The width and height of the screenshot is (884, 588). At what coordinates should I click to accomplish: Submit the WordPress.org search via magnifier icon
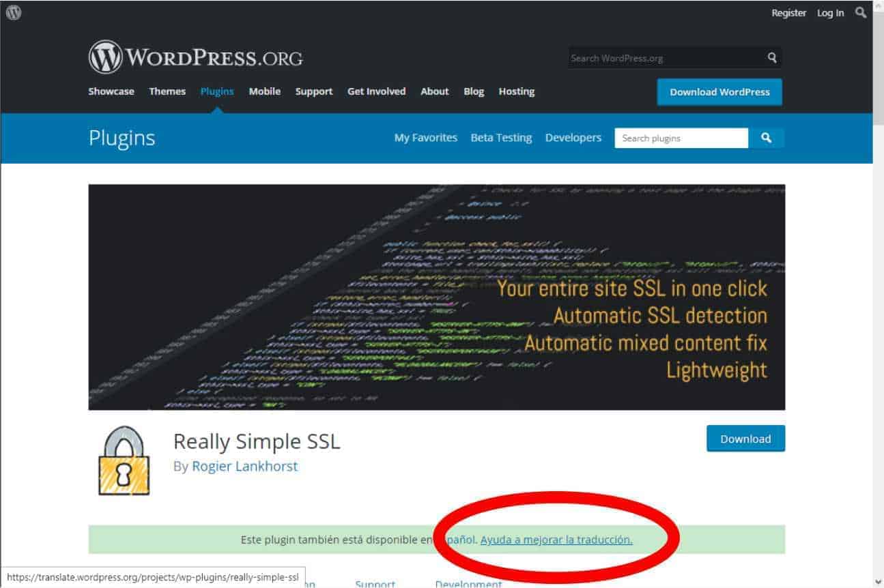[772, 58]
